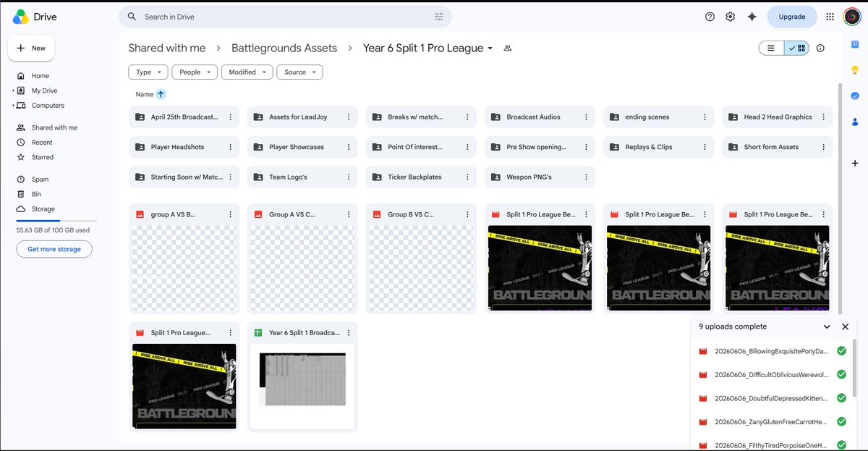Reverse sort direction arrow next to Name

[x=161, y=94]
